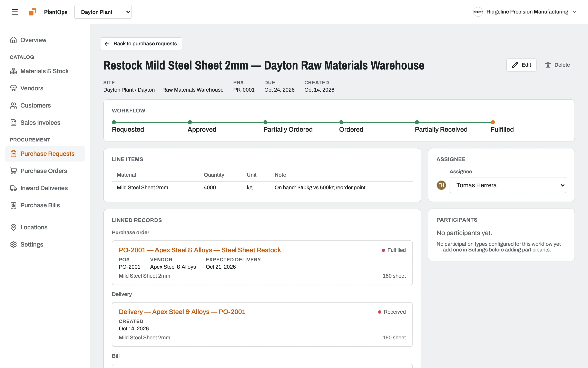Click the PlantOps logo icon

point(32,12)
